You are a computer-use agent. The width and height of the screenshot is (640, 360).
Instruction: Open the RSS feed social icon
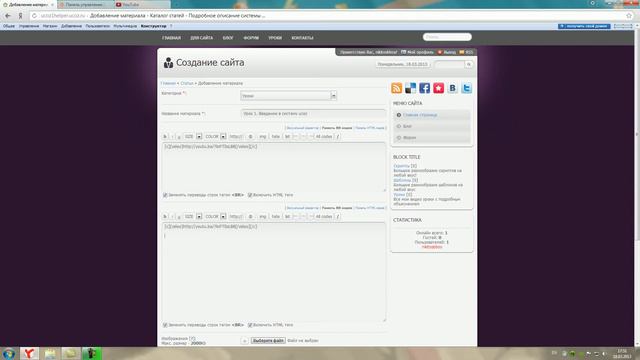pyautogui.click(x=396, y=88)
